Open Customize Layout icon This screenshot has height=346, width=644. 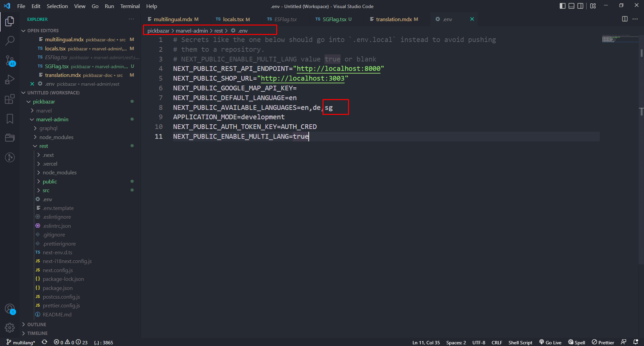[593, 6]
